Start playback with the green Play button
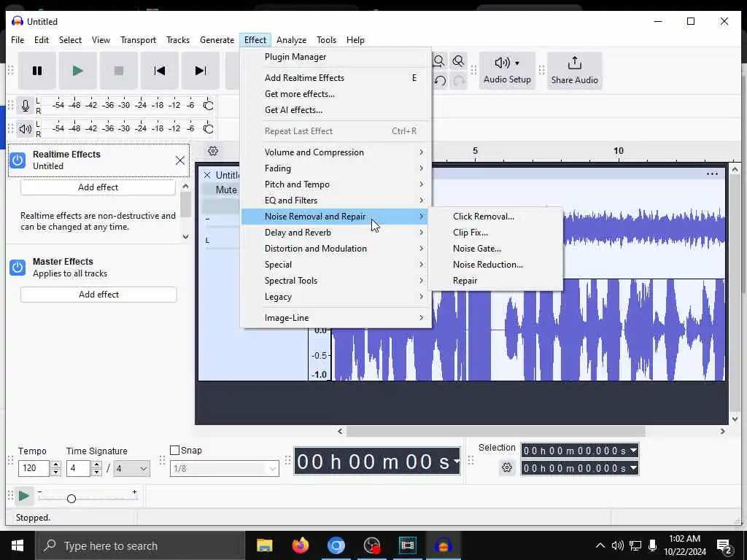747x560 pixels. point(77,71)
